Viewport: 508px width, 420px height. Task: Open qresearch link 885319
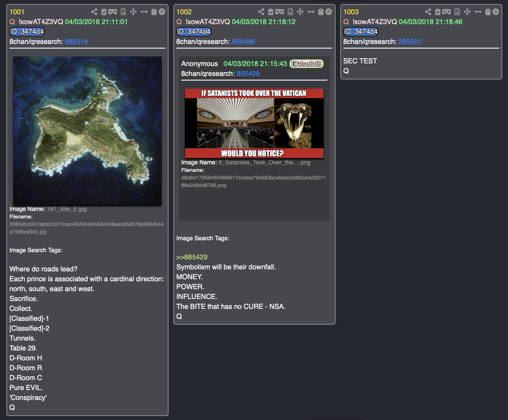pos(76,42)
